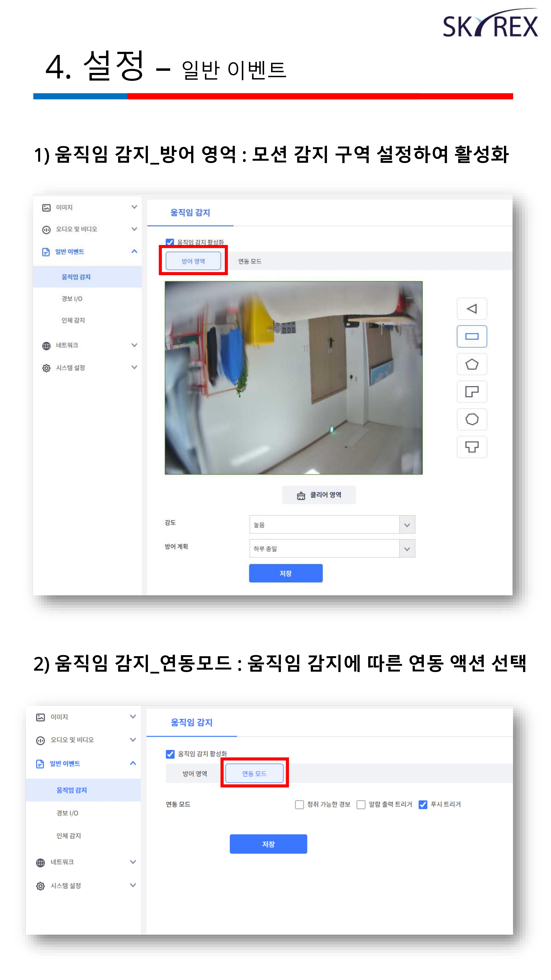Open the 감도 sensitivity dropdown
Viewport: 551px width, 980px height.
coord(332,525)
